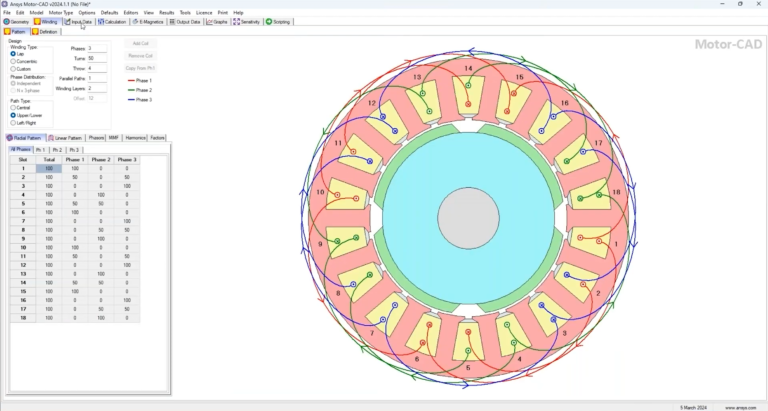Select Concentric winding type

[13, 61]
